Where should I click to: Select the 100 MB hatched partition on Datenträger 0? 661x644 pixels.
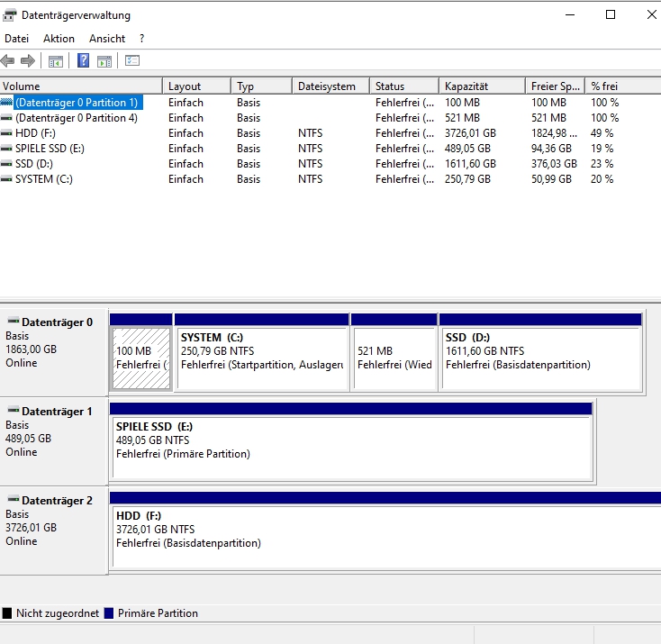click(x=141, y=358)
